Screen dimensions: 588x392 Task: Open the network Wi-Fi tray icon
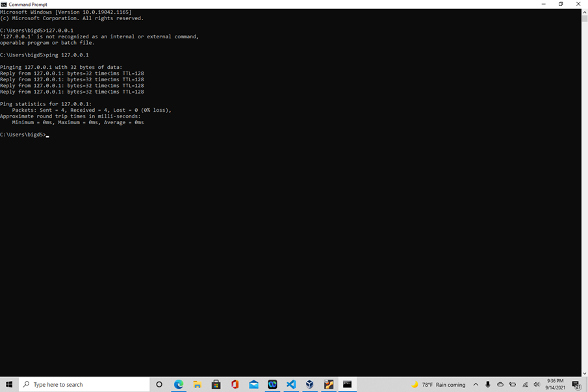click(x=525, y=384)
